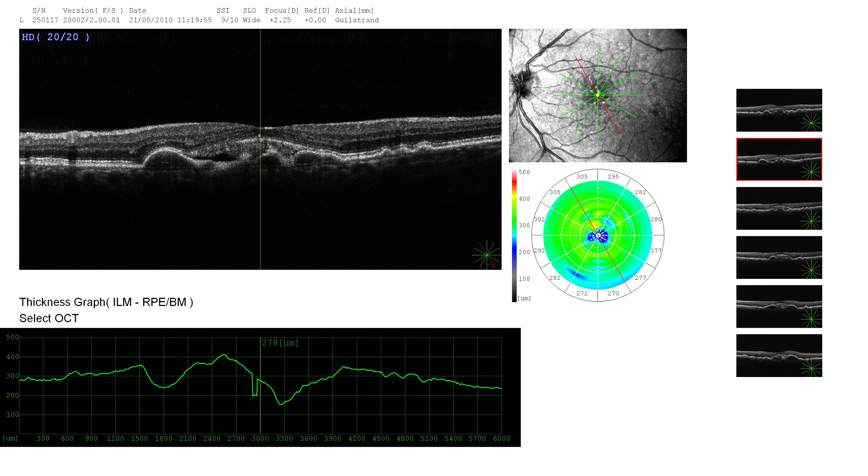868x476 pixels.
Task: Click sector value 295 on the thickness map
Action: [613, 177]
